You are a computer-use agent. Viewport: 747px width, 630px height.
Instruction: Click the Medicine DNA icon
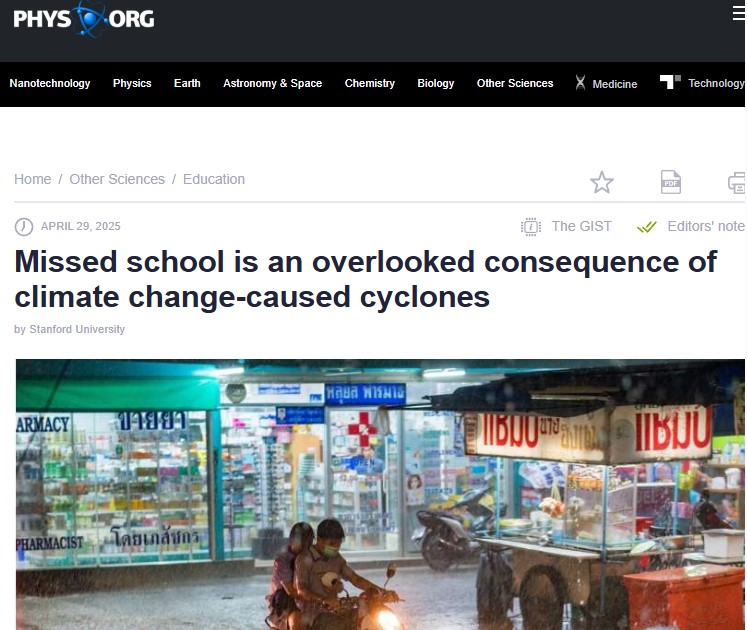tap(580, 83)
